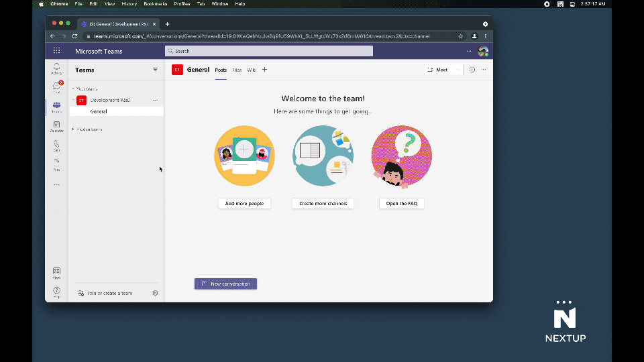Open manage teams gear icon
The width and height of the screenshot is (644, 362).
[x=155, y=293]
